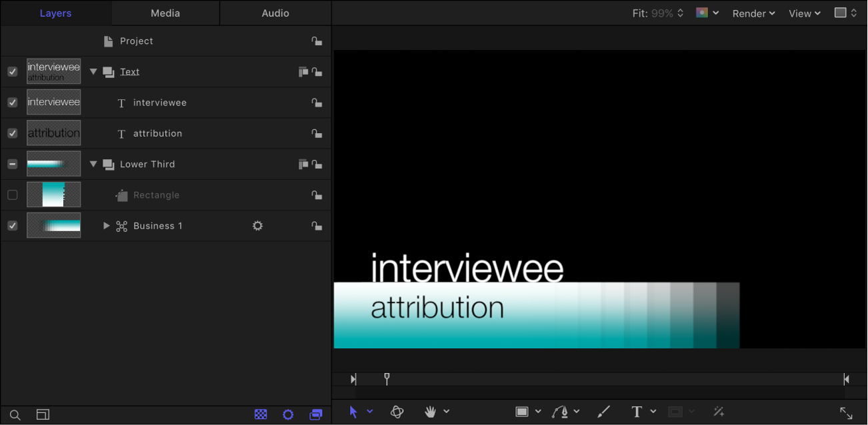Viewport: 868px width, 425px height.
Task: Open the Render menu above the canvas
Action: [753, 13]
